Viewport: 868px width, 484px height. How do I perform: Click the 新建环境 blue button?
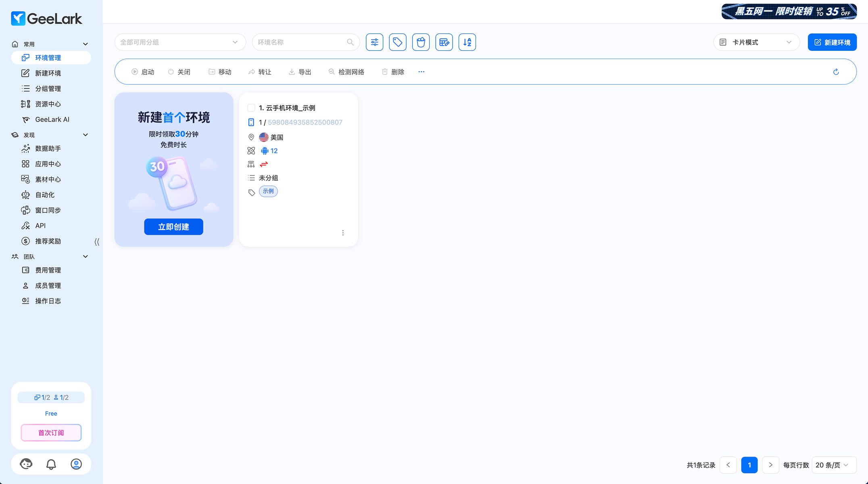point(832,42)
